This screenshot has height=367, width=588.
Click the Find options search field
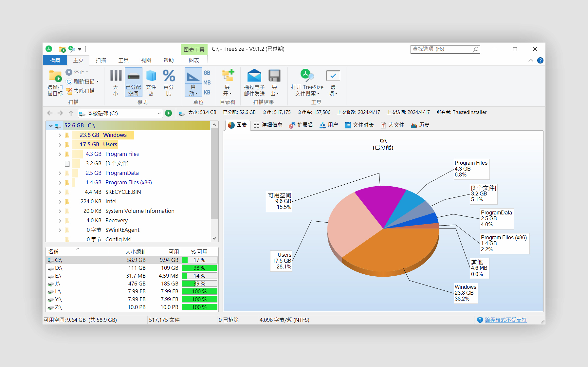click(442, 49)
